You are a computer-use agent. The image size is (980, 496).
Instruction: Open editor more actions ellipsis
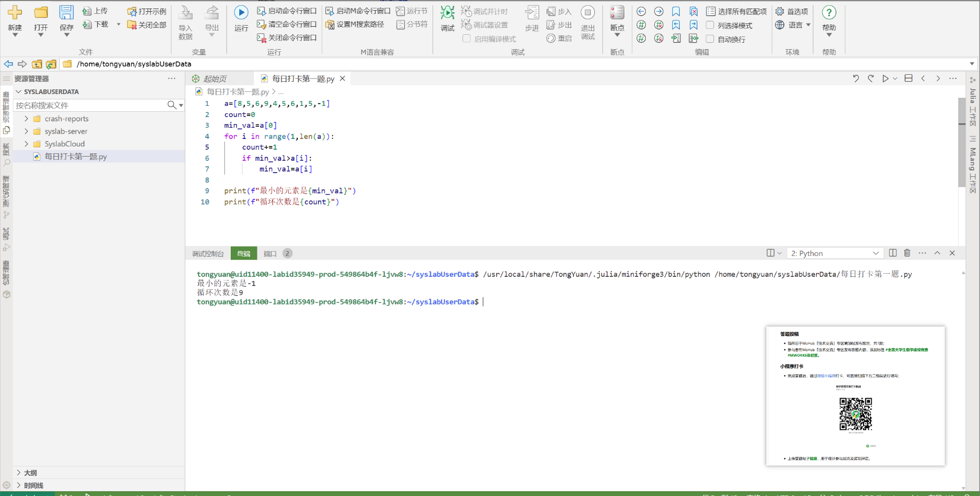pos(953,79)
